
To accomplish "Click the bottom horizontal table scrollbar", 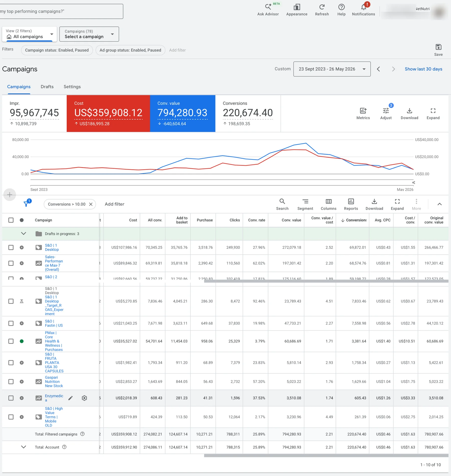I will [326, 455].
